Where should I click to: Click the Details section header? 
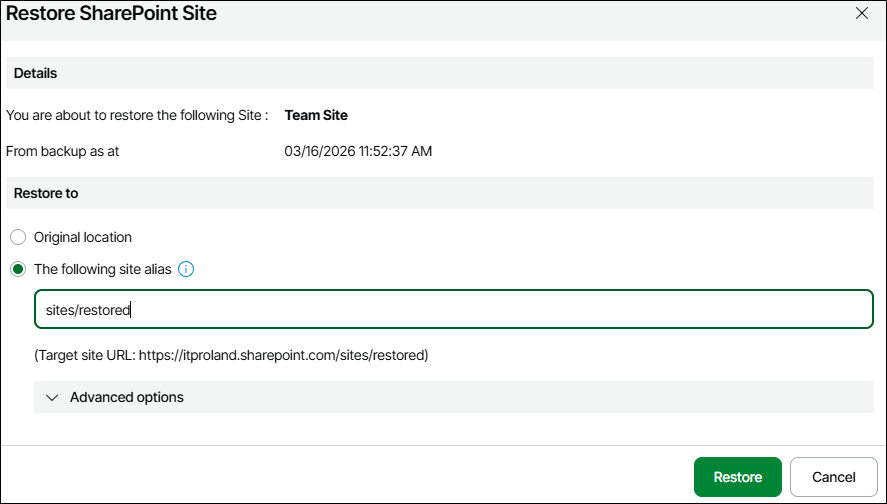[x=36, y=73]
